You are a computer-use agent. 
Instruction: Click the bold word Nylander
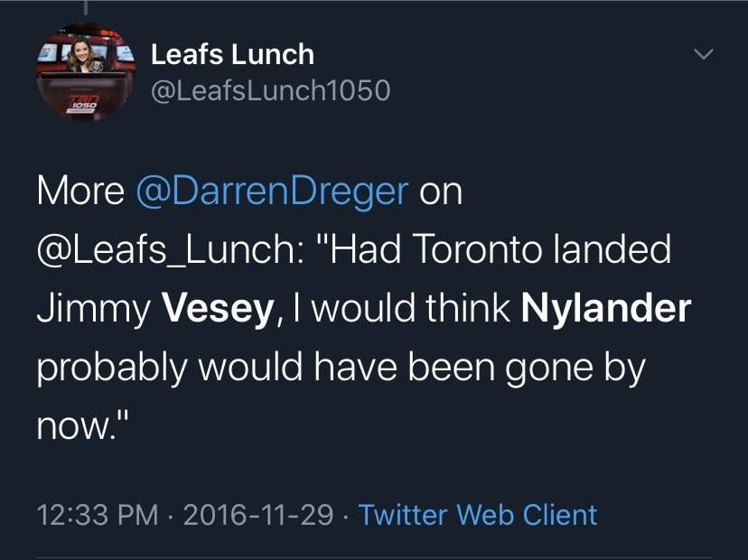tap(606, 309)
